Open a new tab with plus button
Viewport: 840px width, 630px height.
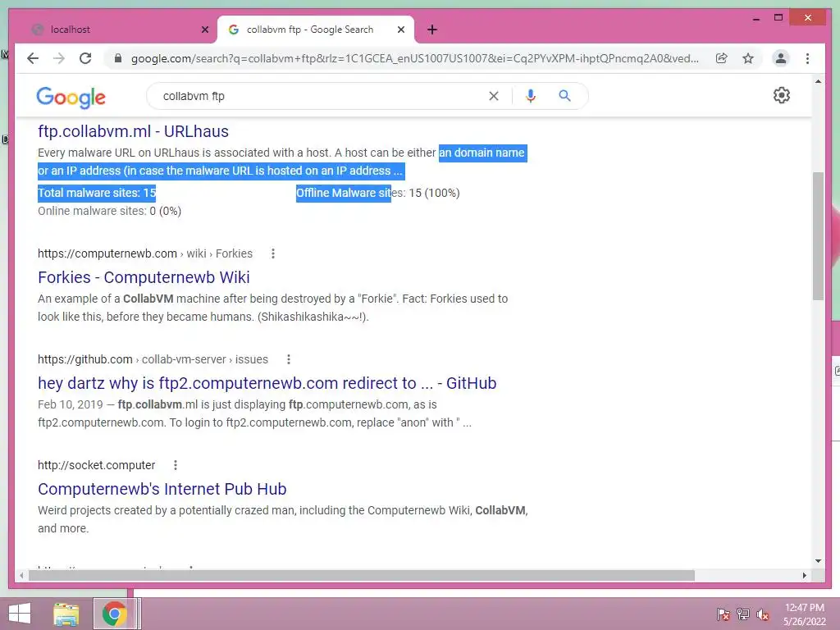(432, 30)
